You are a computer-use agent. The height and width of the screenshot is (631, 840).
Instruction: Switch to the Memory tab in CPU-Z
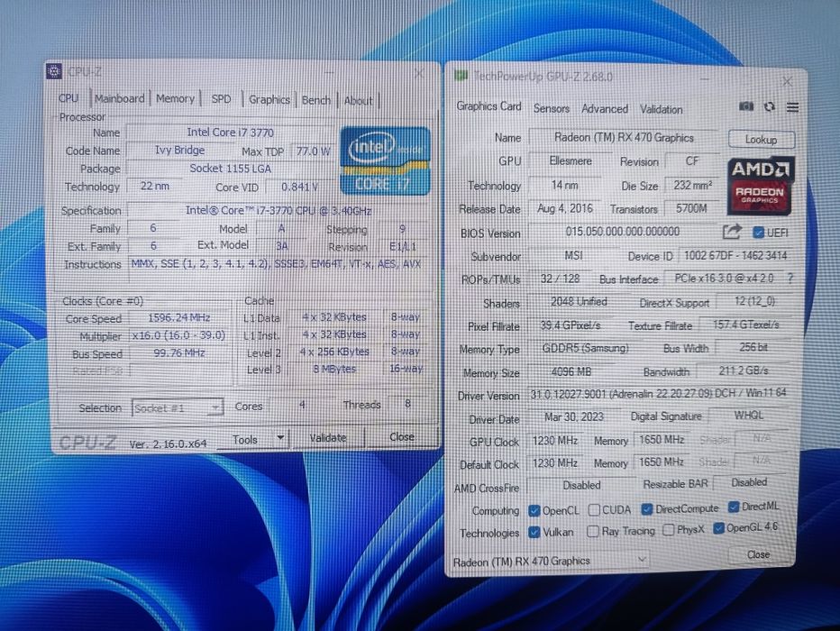pyautogui.click(x=175, y=98)
